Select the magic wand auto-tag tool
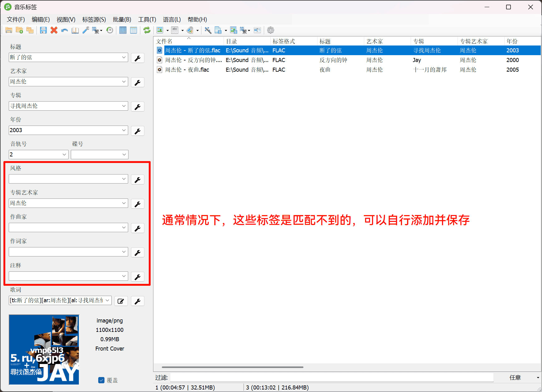The height and width of the screenshot is (392, 542). point(208,30)
